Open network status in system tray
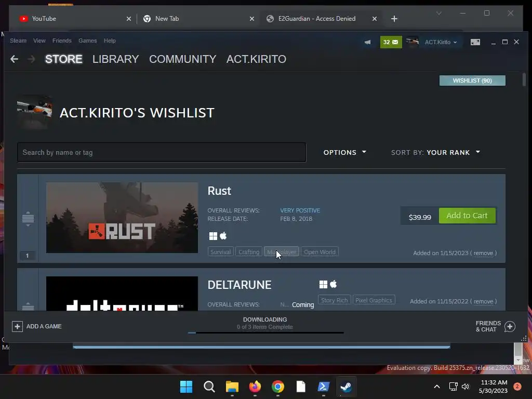 453,387
